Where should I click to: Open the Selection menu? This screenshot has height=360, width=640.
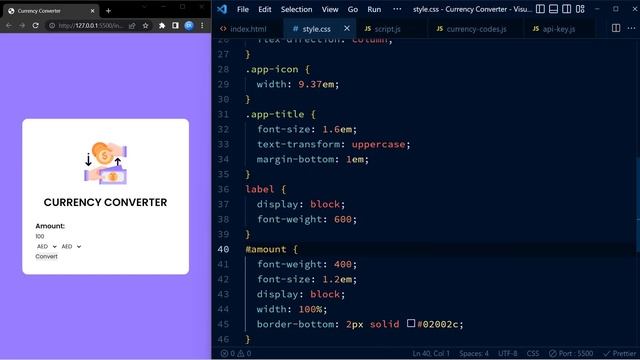(x=296, y=9)
